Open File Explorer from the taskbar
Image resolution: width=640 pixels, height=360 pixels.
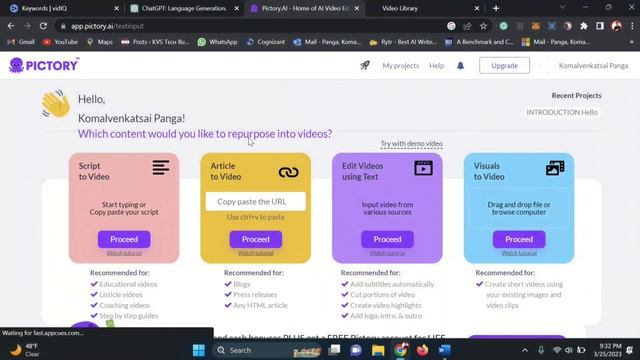tap(378, 350)
